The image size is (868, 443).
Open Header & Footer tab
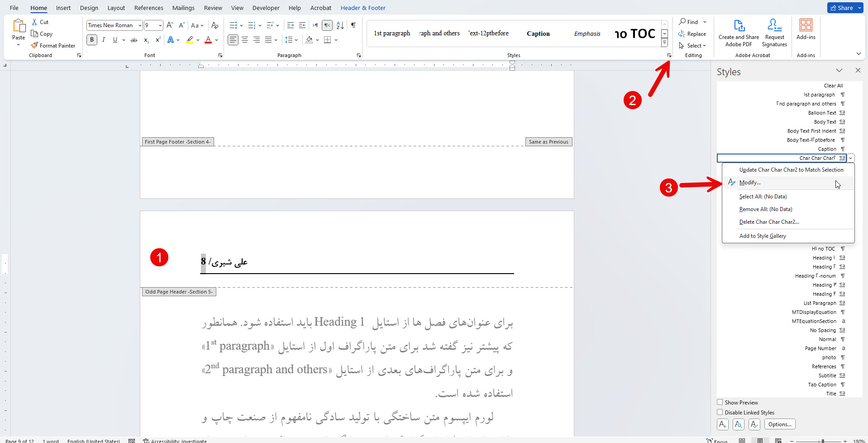coord(363,8)
